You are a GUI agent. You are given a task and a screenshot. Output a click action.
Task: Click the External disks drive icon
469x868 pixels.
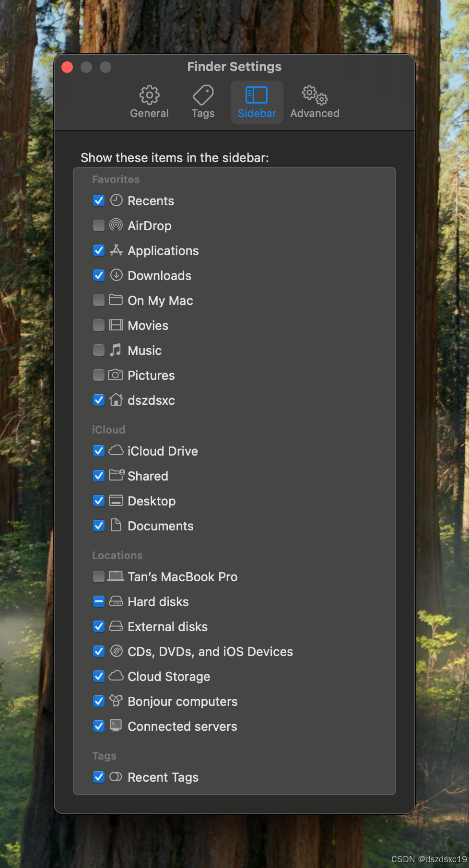[x=116, y=626]
